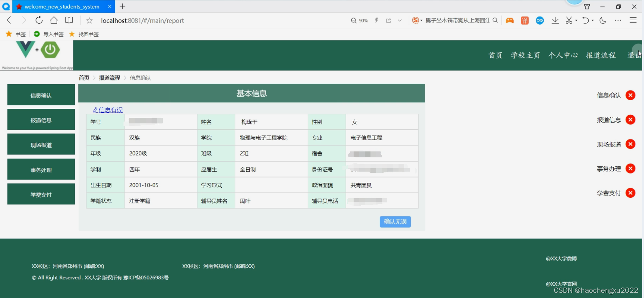
Task: Select 现场报道 in the left sidebar
Action: tap(41, 144)
